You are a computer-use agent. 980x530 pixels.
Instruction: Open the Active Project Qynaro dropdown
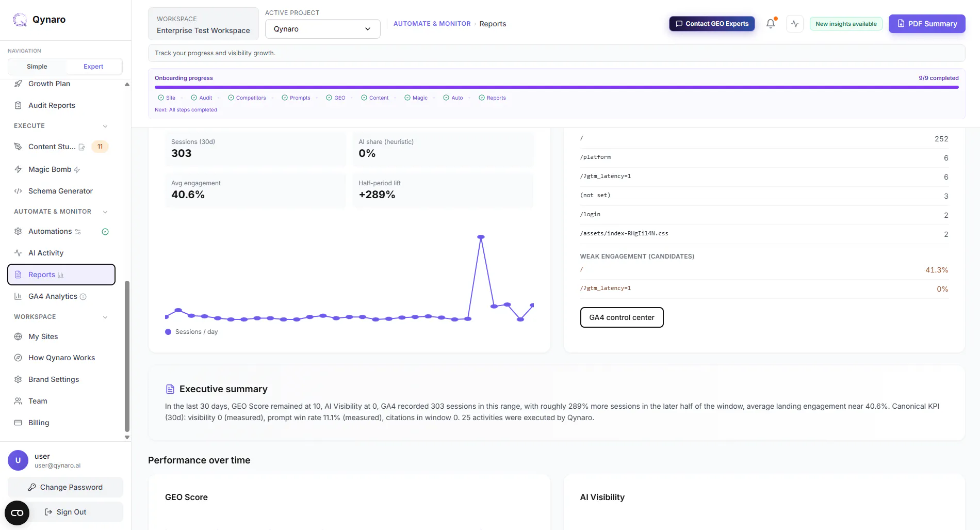(323, 29)
